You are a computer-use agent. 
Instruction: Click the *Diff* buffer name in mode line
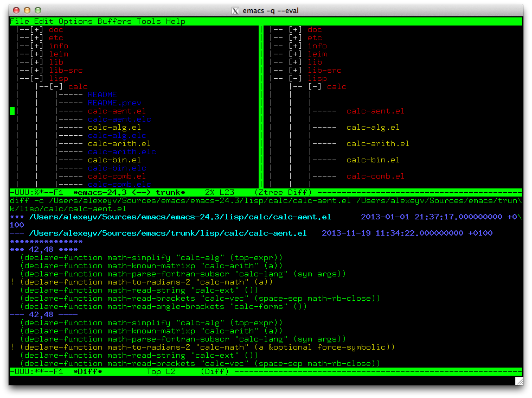(88, 371)
